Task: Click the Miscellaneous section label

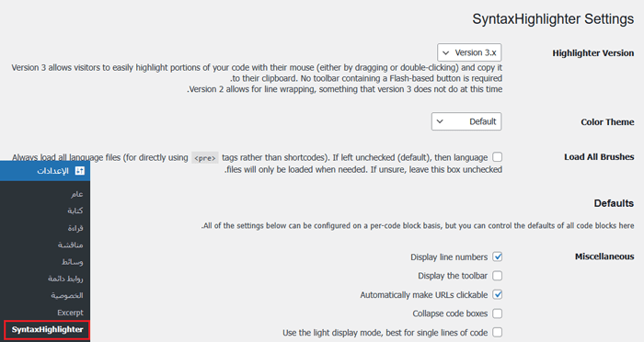Action: click(x=604, y=256)
